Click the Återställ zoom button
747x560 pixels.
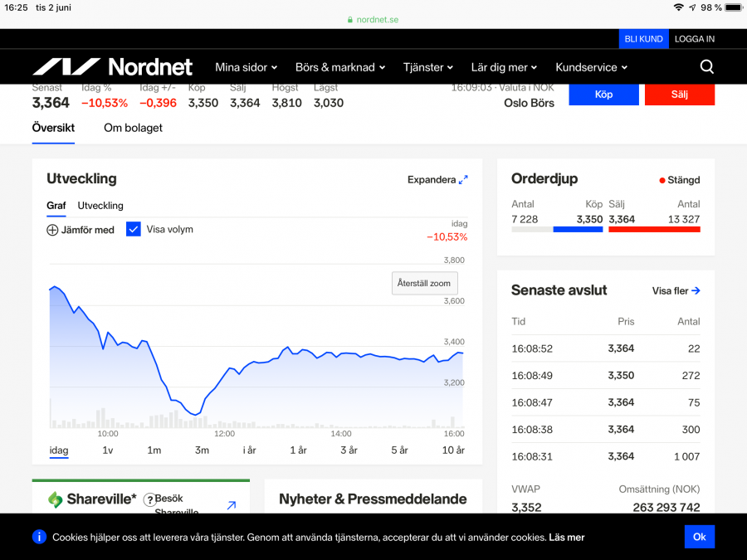[424, 283]
